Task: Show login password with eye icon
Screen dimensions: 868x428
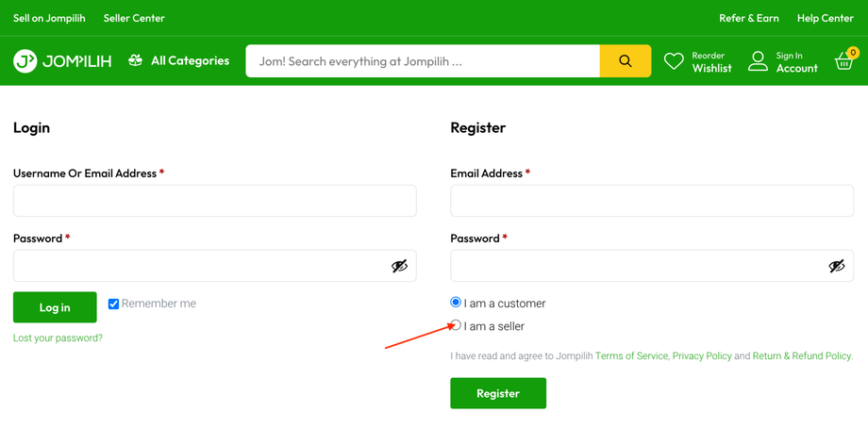Action: click(400, 266)
